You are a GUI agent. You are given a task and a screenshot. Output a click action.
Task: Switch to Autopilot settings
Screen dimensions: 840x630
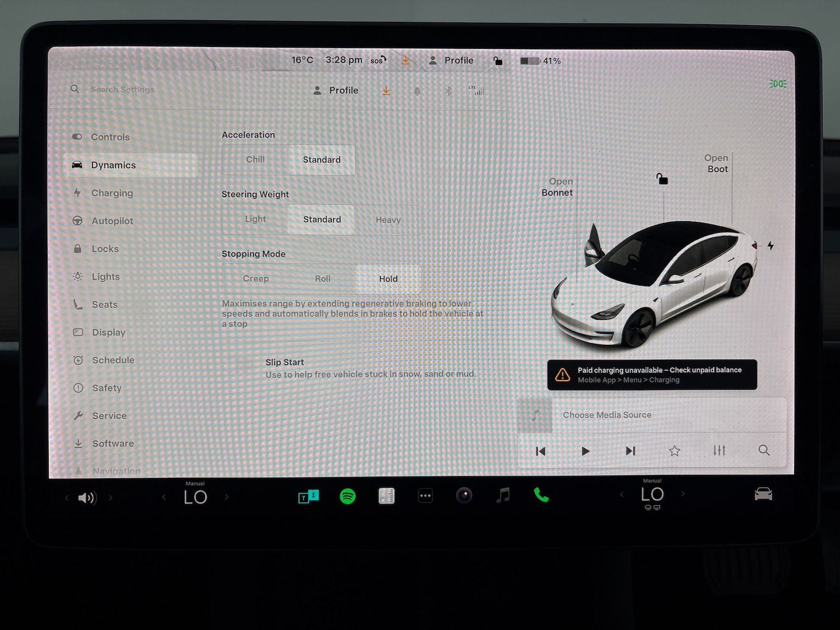[112, 221]
